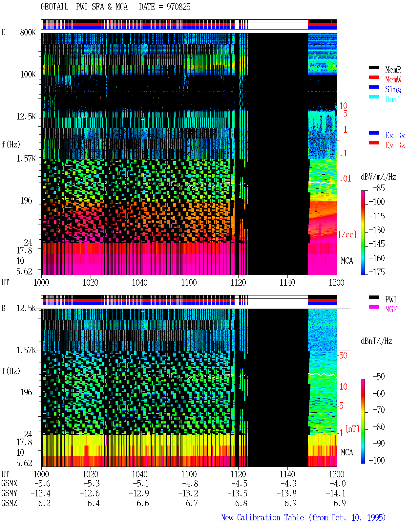420x523 pixels.
Task: Click the red ".01" density scale label
Action: (345, 179)
